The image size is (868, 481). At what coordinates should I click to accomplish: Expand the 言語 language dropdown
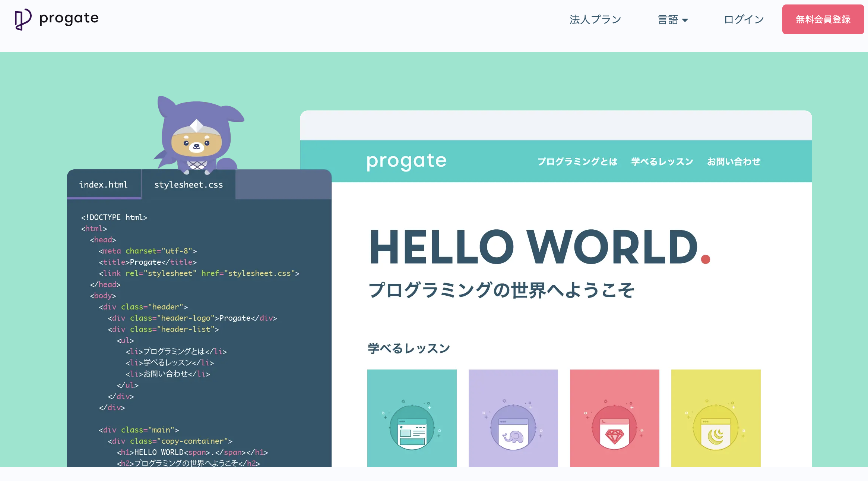tap(673, 19)
